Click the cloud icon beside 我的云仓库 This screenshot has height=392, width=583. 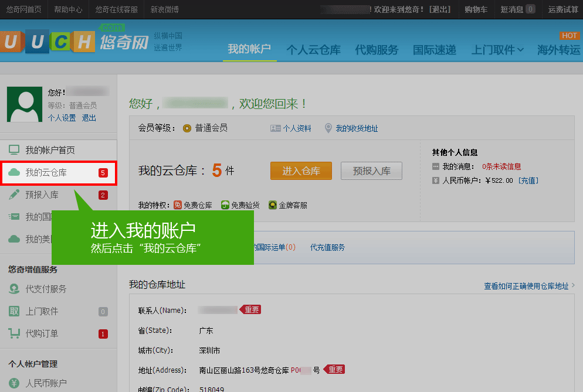[x=14, y=172]
